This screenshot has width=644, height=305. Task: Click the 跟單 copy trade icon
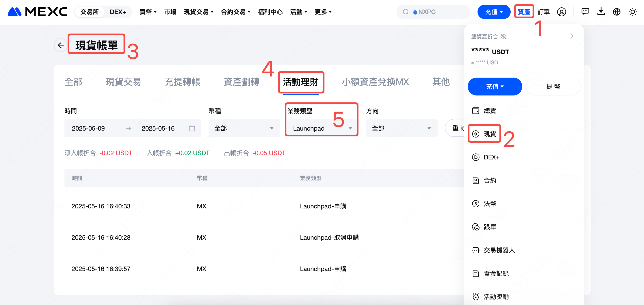pyautogui.click(x=476, y=227)
